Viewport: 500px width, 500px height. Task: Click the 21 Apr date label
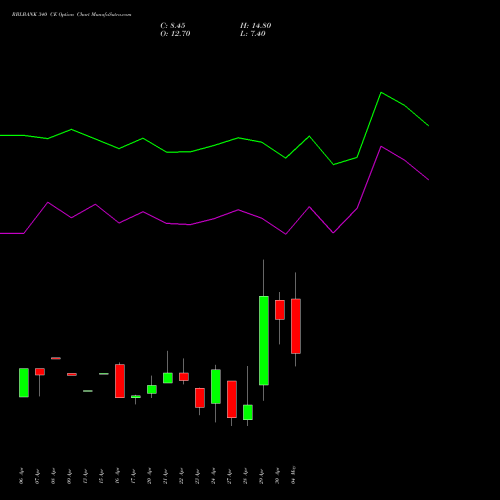click(x=166, y=476)
